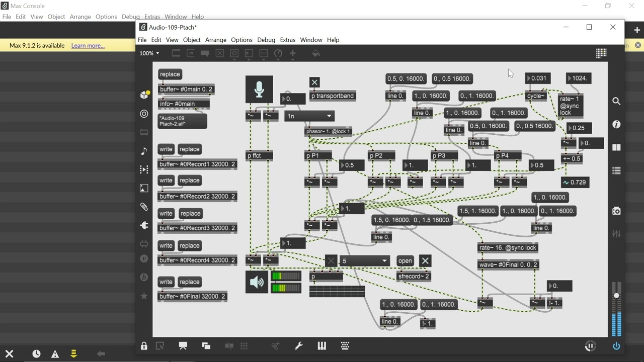644x362 pixels.
Task: Click the speaker ezdac~ audio output icon
Action: 257,282
